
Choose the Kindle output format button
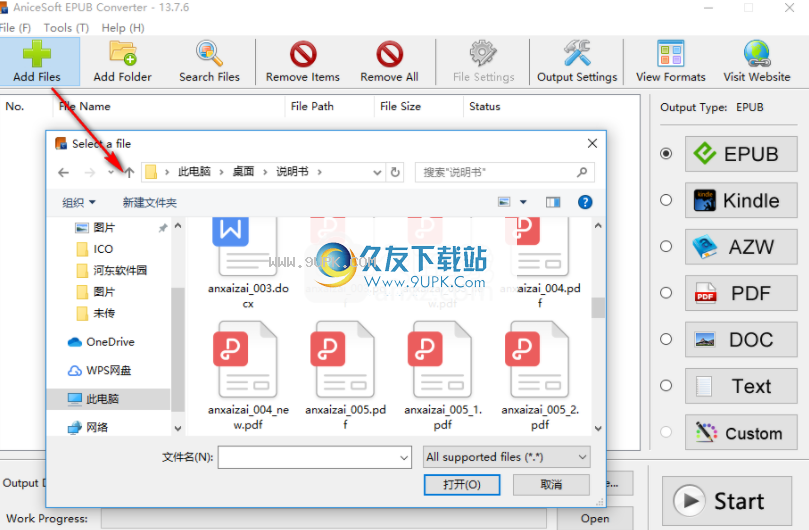(741, 200)
